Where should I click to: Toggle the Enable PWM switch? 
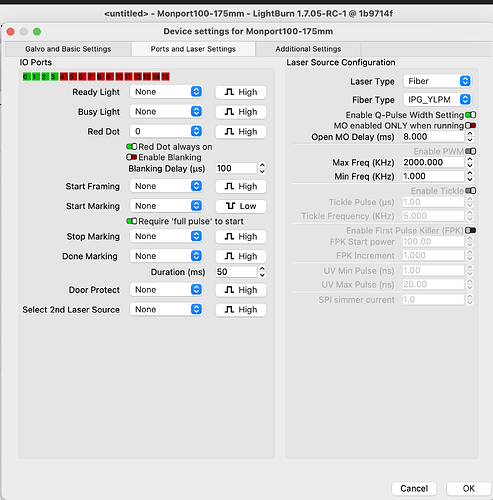click(471, 151)
